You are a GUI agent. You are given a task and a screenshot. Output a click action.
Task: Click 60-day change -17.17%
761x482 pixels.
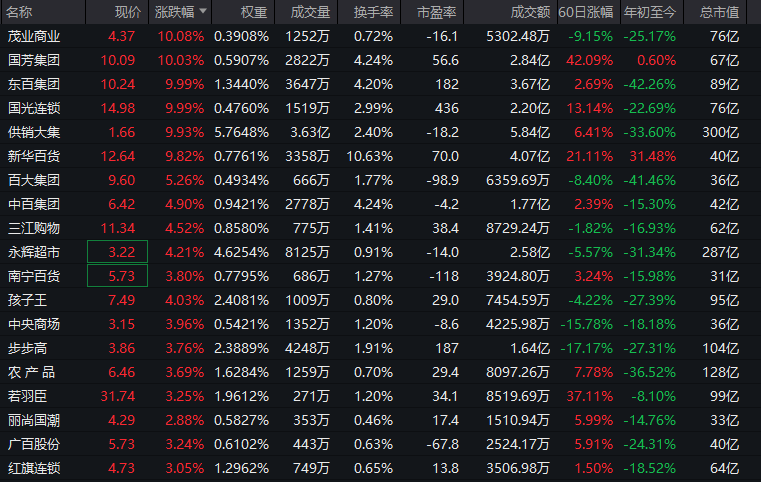[x=586, y=349]
